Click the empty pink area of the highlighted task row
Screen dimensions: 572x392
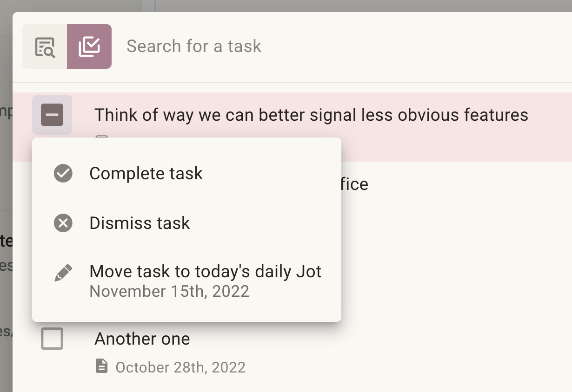[456, 144]
